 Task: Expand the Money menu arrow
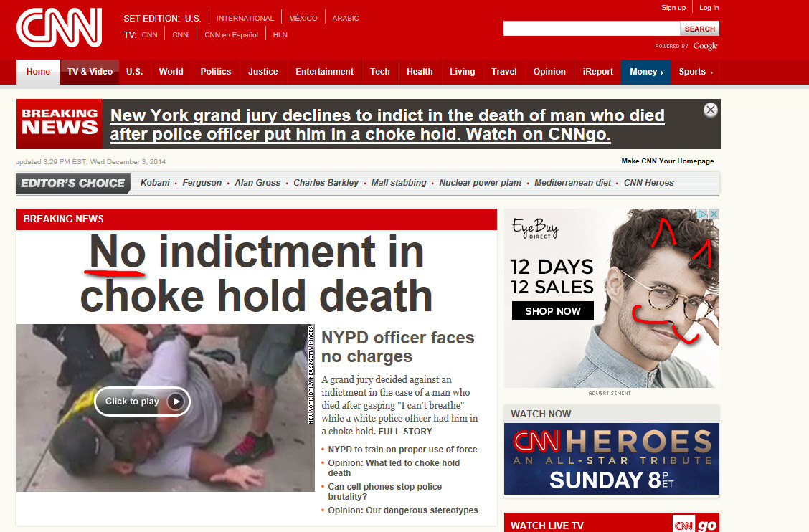(663, 72)
